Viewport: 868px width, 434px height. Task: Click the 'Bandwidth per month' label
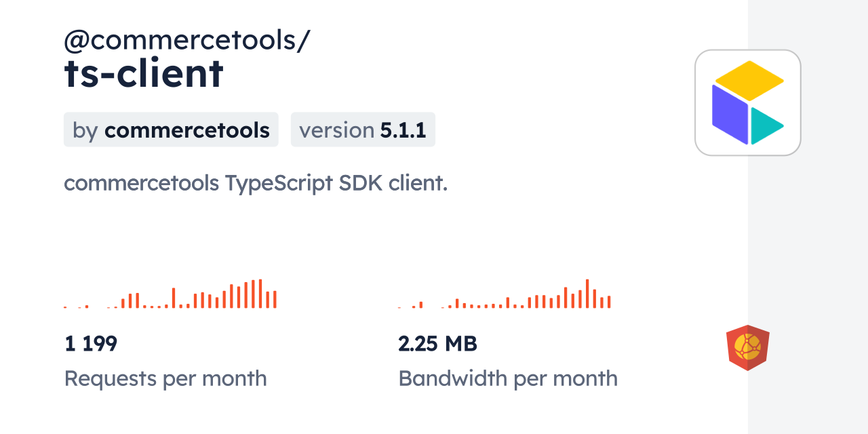508,378
